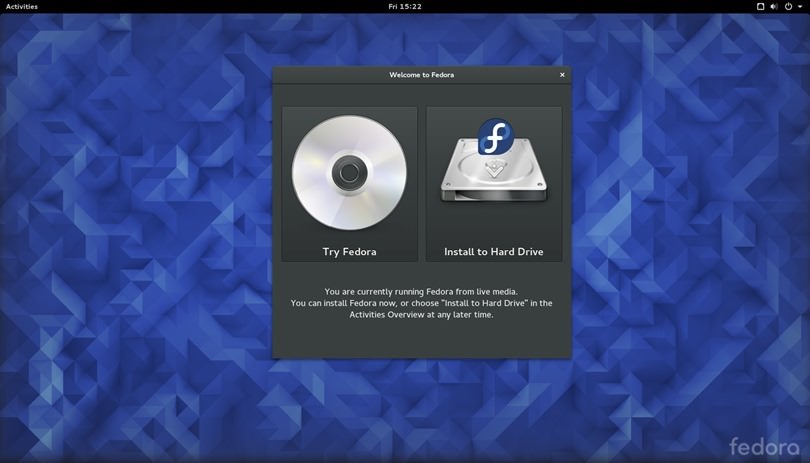The width and height of the screenshot is (810, 463).
Task: Click the "Try Fedora" label
Action: 349,252
